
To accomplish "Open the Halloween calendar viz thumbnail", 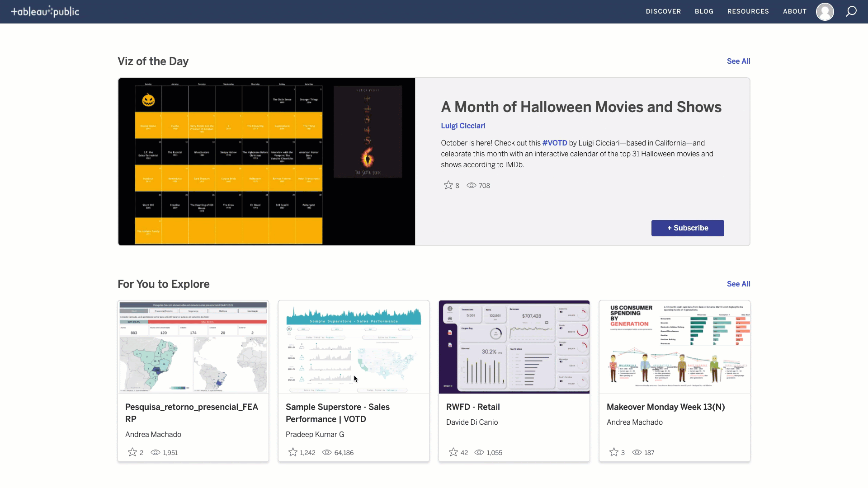I will [267, 162].
